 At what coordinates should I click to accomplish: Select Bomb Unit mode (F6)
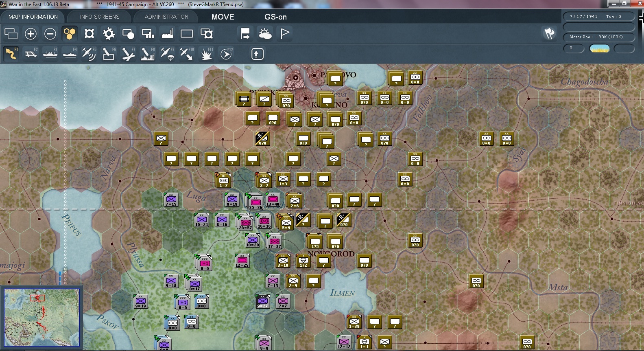pos(109,54)
